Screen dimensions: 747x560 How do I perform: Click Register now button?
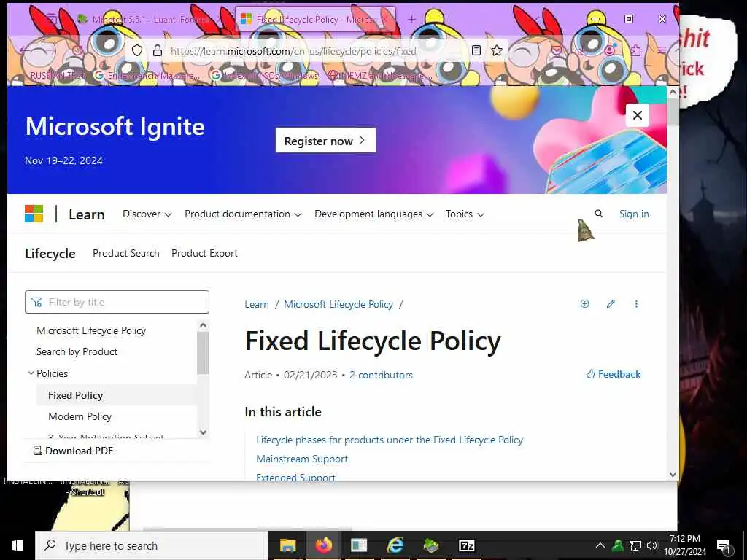tap(325, 141)
